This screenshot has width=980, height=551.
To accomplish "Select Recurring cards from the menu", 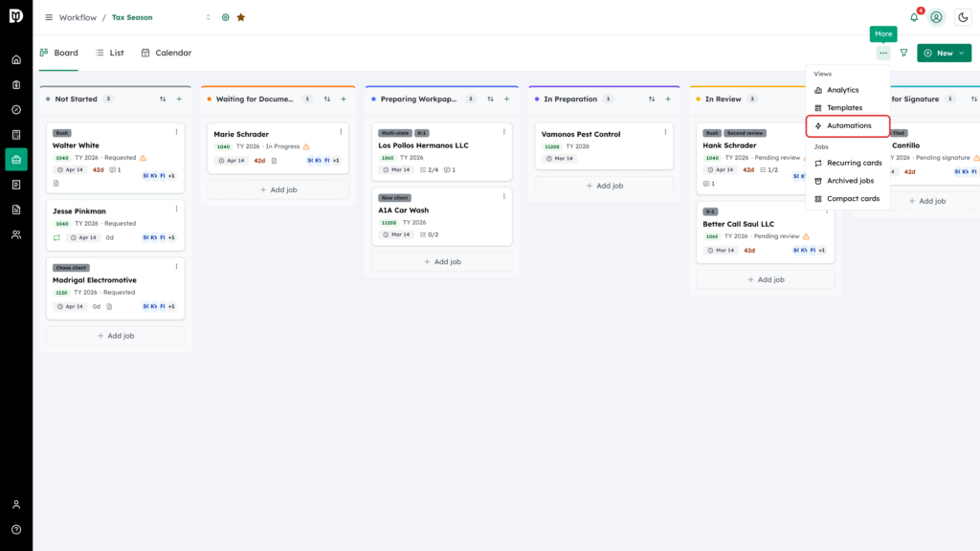I will click(x=848, y=163).
